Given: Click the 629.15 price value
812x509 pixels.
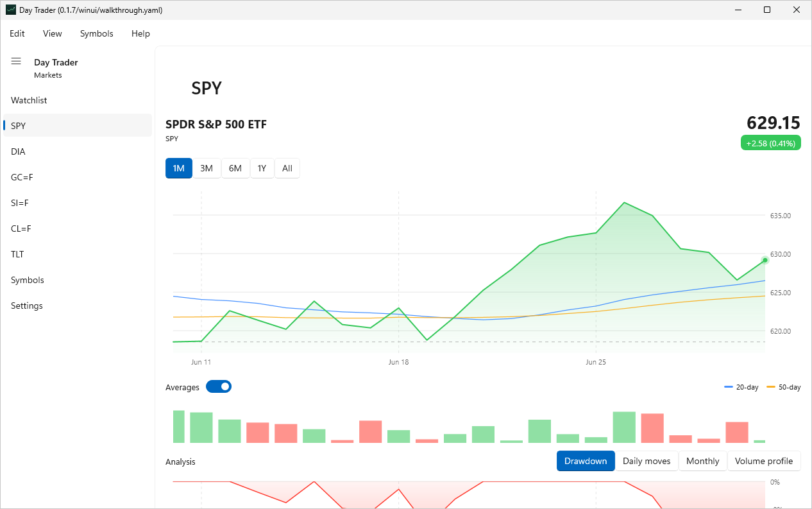Looking at the screenshot, I should click(x=774, y=123).
